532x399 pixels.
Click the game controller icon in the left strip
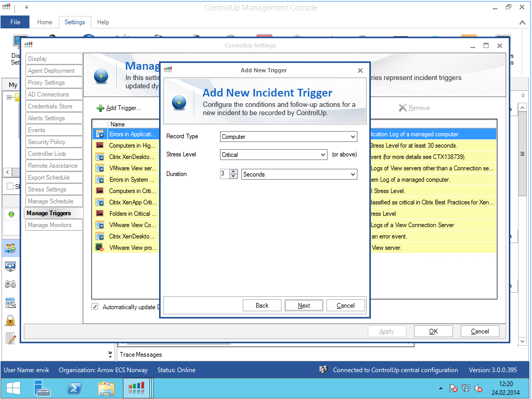10,284
